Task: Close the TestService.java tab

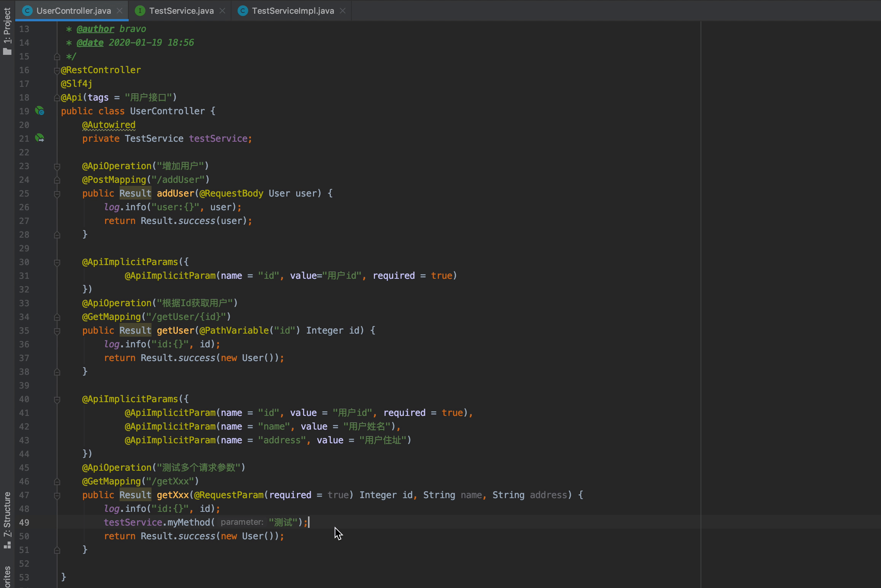Action: coord(222,11)
